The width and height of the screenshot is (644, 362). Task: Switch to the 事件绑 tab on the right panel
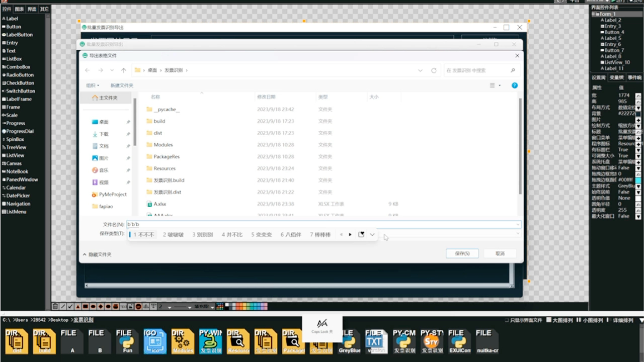coord(635,77)
